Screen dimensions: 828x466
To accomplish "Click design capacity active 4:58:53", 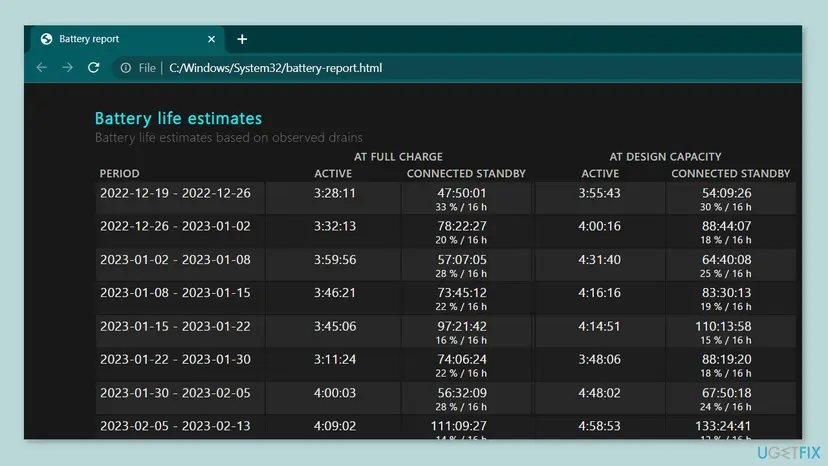I will click(x=599, y=426).
